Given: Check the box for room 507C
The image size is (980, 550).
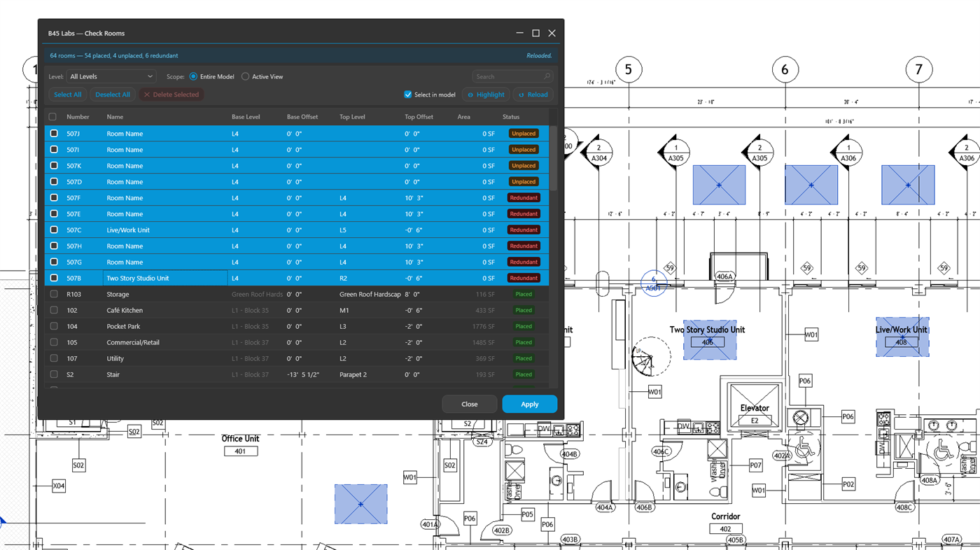Looking at the screenshot, I should click(x=54, y=230).
